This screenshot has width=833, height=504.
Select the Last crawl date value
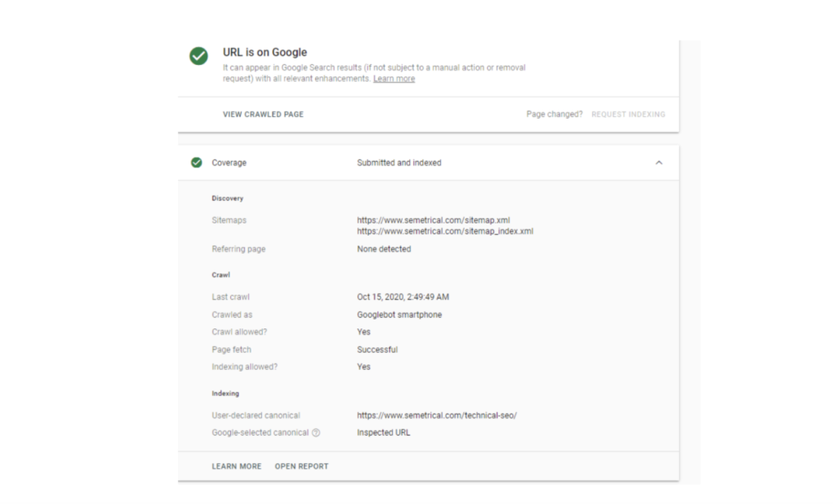tap(403, 298)
